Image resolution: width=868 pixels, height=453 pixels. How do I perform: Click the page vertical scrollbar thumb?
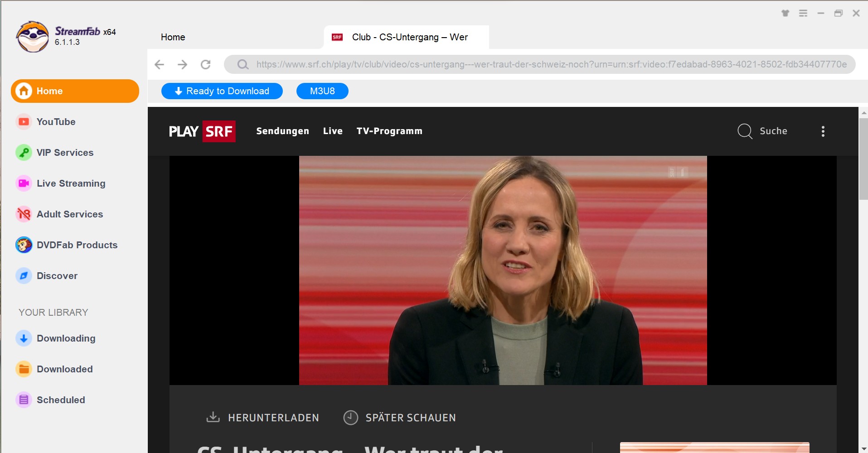(863, 159)
